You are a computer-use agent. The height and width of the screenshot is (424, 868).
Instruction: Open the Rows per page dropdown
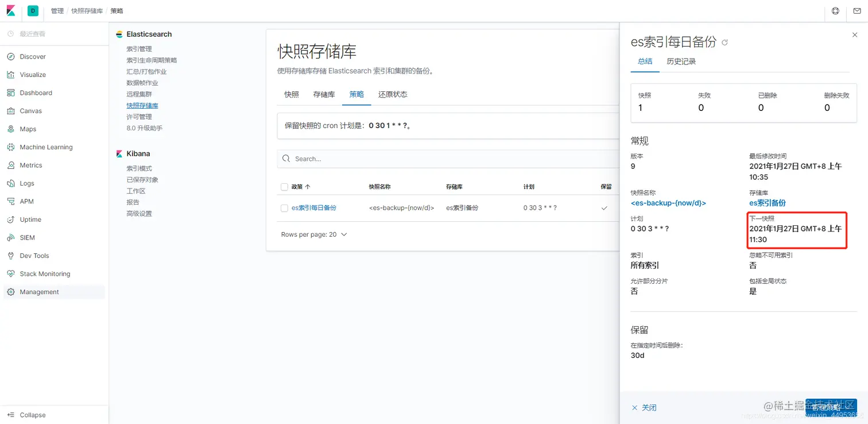point(314,234)
